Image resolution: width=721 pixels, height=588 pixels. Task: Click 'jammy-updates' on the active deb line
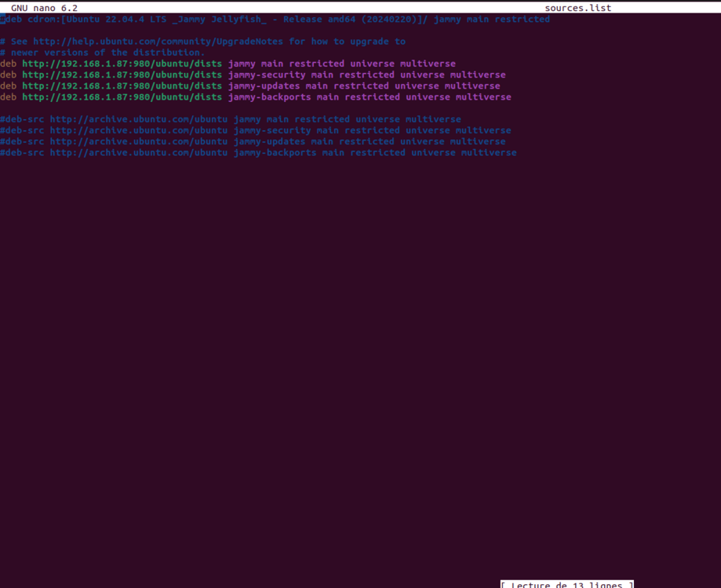pyautogui.click(x=264, y=86)
